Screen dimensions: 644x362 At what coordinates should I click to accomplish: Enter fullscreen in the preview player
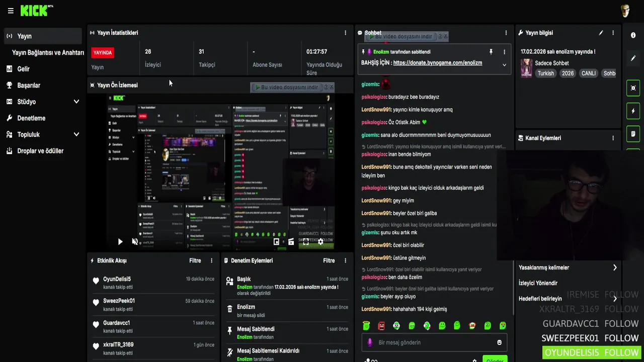point(305,242)
